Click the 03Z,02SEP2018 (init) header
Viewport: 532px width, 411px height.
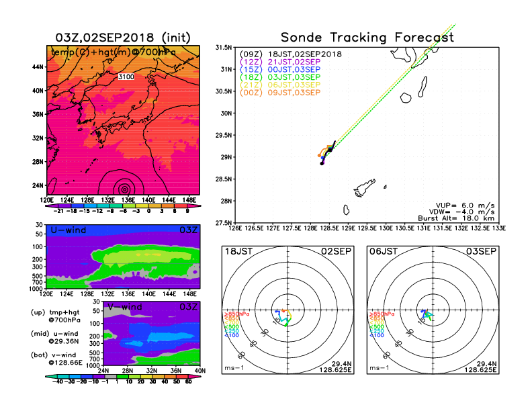123,37
